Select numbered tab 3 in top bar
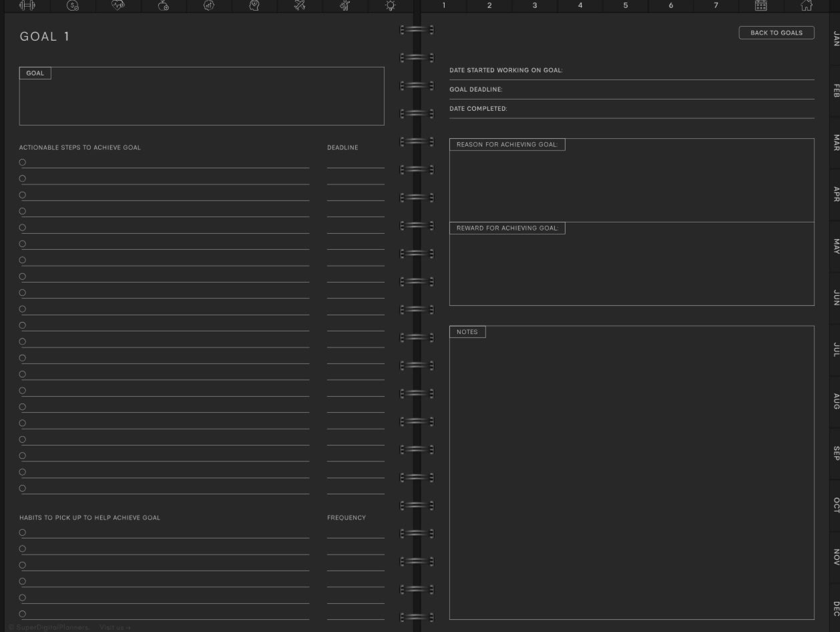The width and height of the screenshot is (840, 632). click(535, 5)
